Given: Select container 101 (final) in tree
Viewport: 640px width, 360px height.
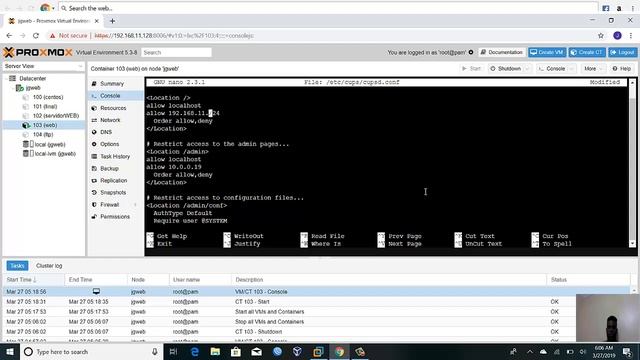Looking at the screenshot, I should click(45, 107).
